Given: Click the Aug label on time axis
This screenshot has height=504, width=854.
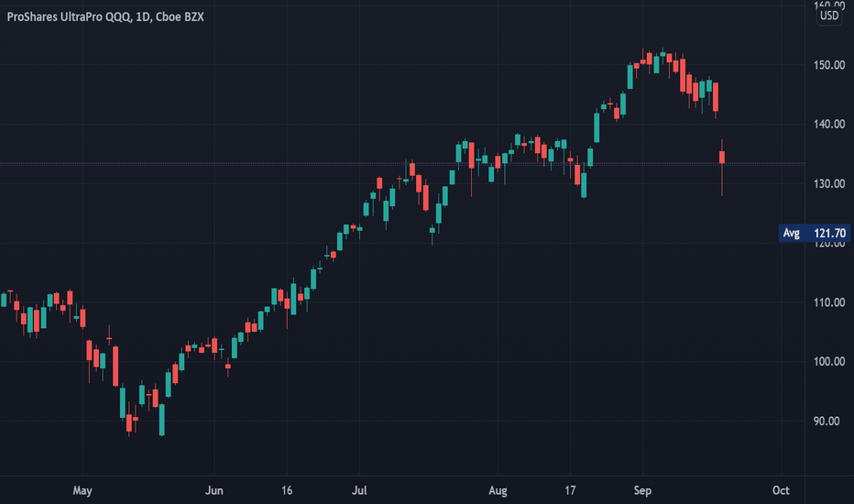Looking at the screenshot, I should tap(498, 490).
